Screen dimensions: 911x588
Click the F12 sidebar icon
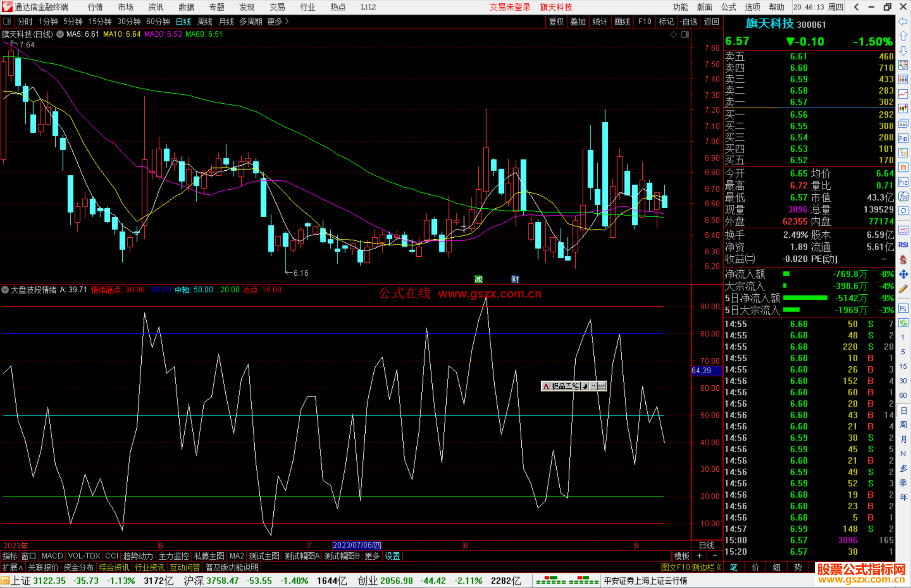tap(903, 182)
